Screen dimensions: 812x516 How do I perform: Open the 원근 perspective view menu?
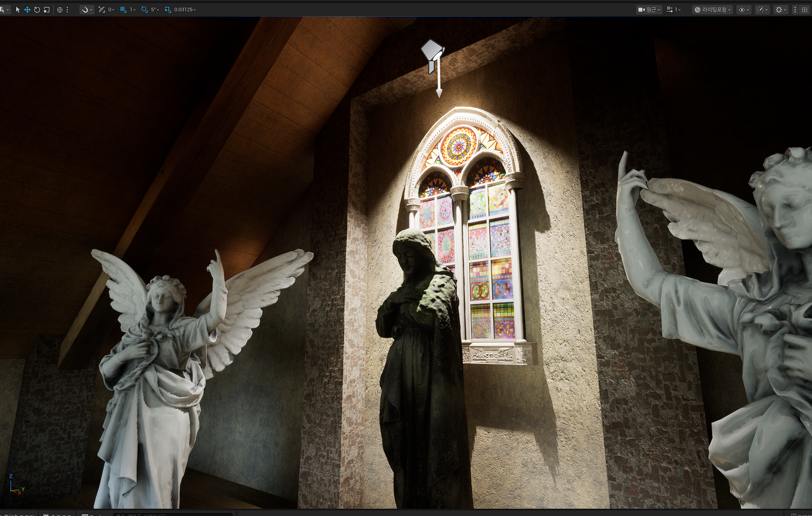click(x=649, y=10)
